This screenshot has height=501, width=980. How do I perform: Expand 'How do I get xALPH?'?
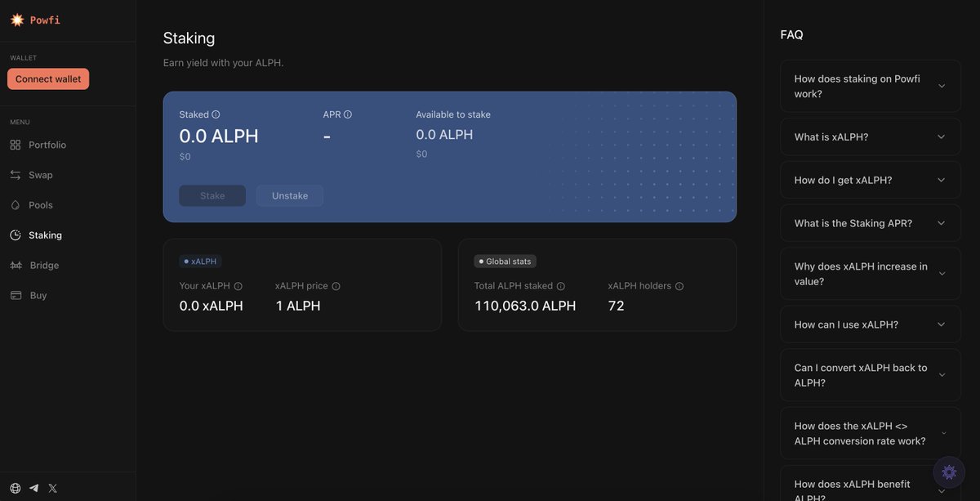click(x=871, y=180)
